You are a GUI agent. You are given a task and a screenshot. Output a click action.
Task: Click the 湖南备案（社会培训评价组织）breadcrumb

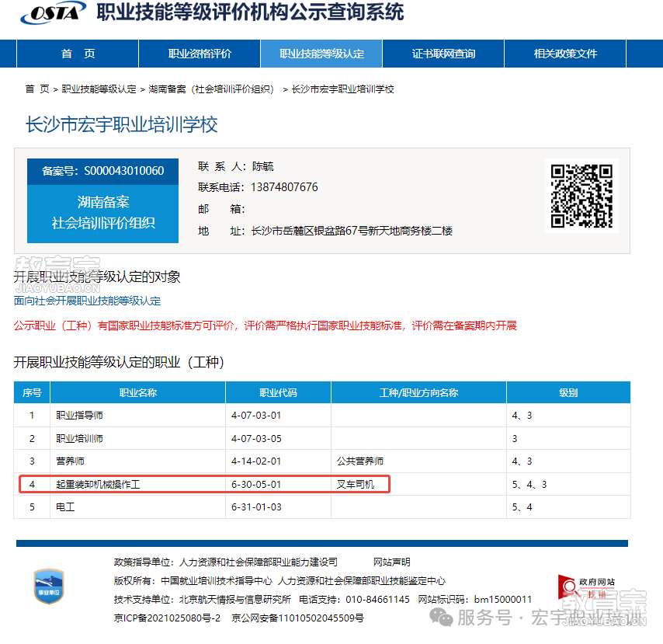213,89
